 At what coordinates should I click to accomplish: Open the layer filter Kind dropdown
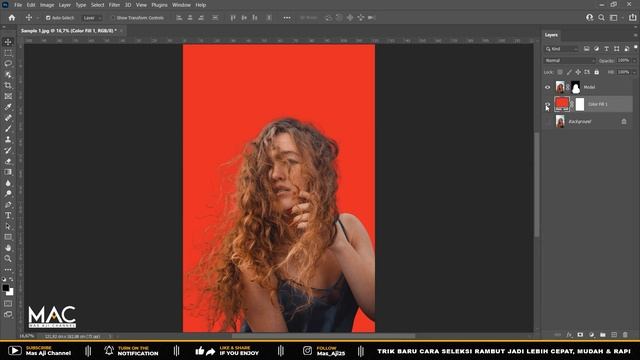[x=562, y=49]
